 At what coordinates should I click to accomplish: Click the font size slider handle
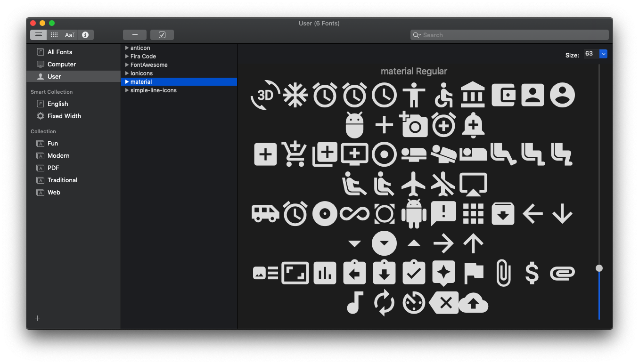(599, 268)
